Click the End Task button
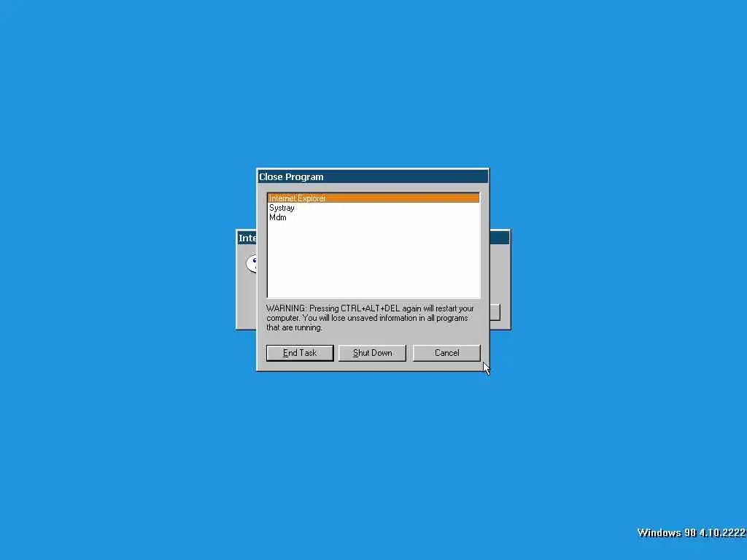The height and width of the screenshot is (560, 747). pyautogui.click(x=300, y=353)
